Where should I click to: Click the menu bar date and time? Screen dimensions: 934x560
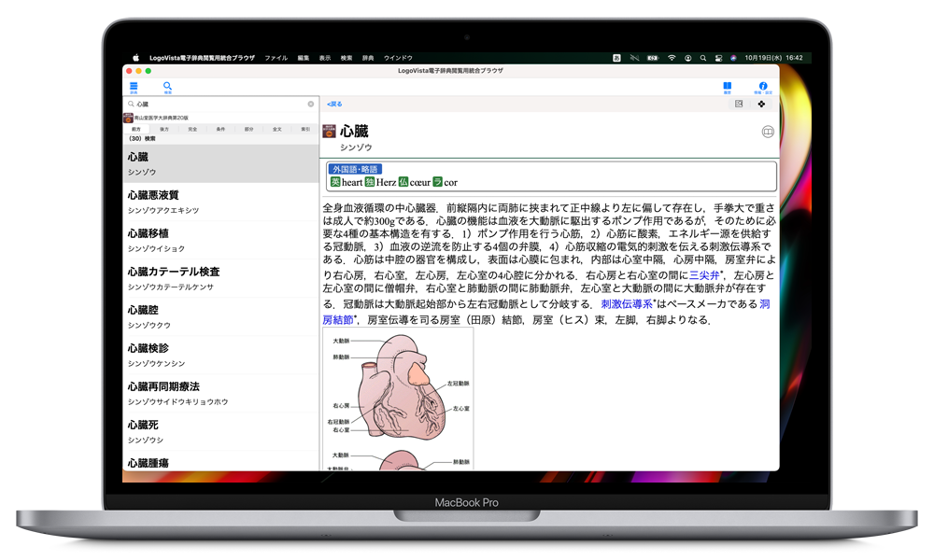click(773, 58)
